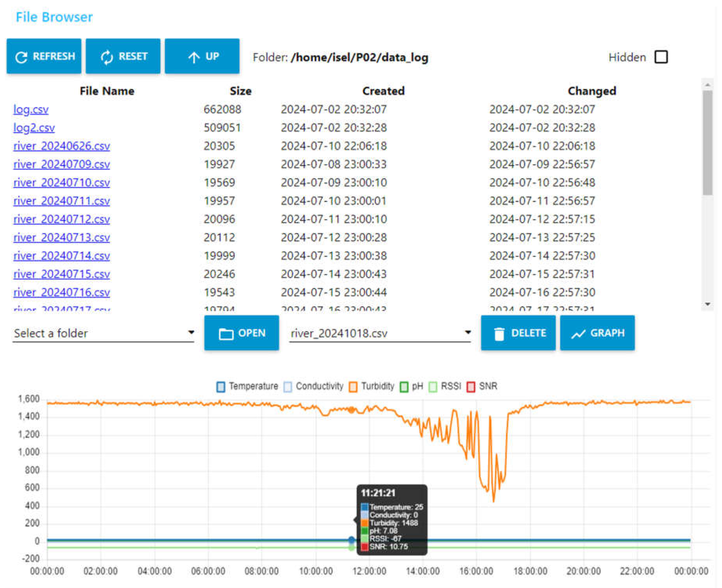
Task: Open river_20240712.csv link
Action: (x=62, y=219)
